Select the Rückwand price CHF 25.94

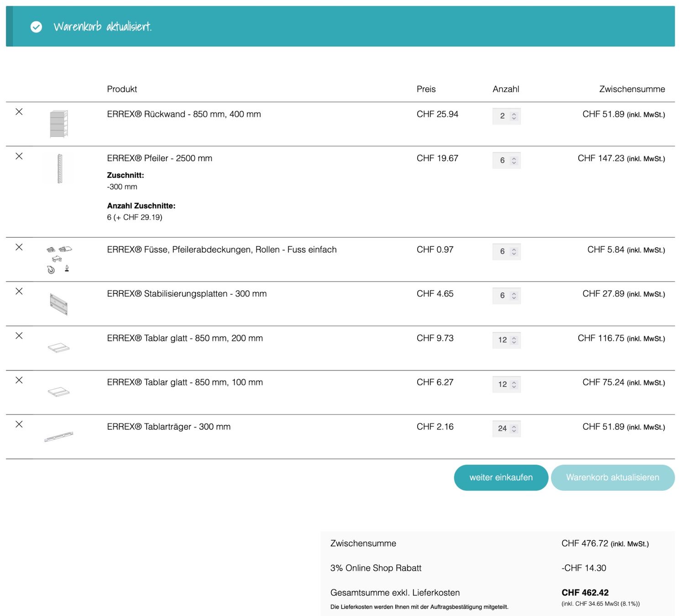tap(437, 114)
